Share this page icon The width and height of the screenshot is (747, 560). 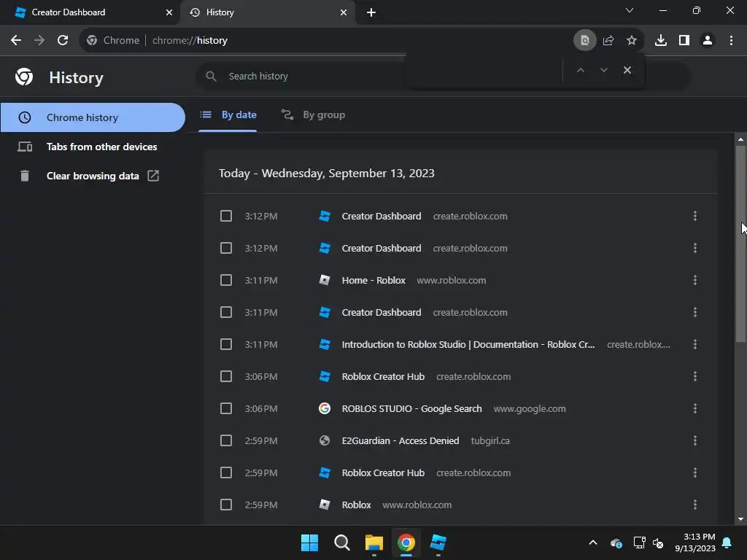(x=608, y=41)
